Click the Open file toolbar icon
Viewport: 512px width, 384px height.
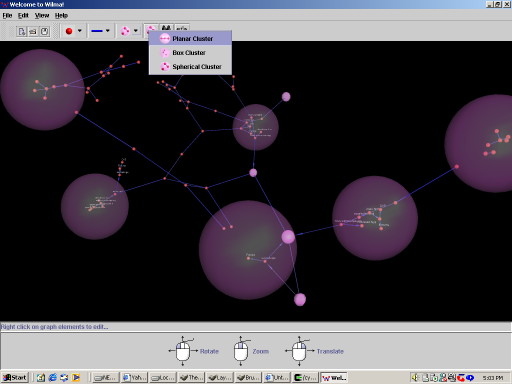(x=33, y=31)
